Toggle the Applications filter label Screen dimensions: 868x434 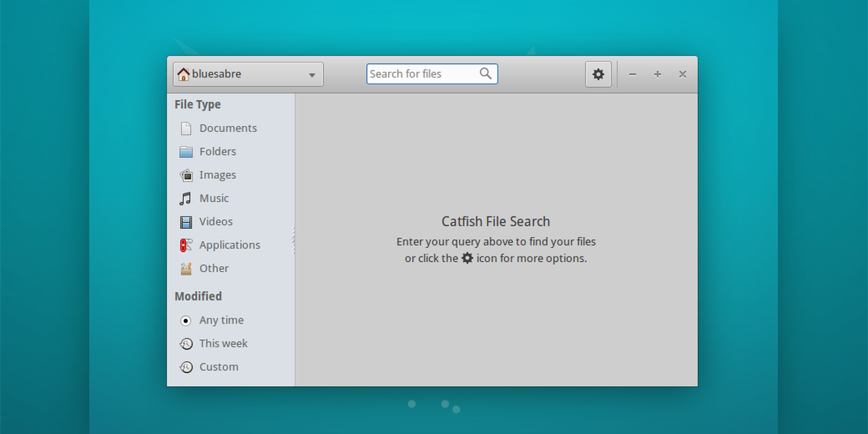pos(230,246)
